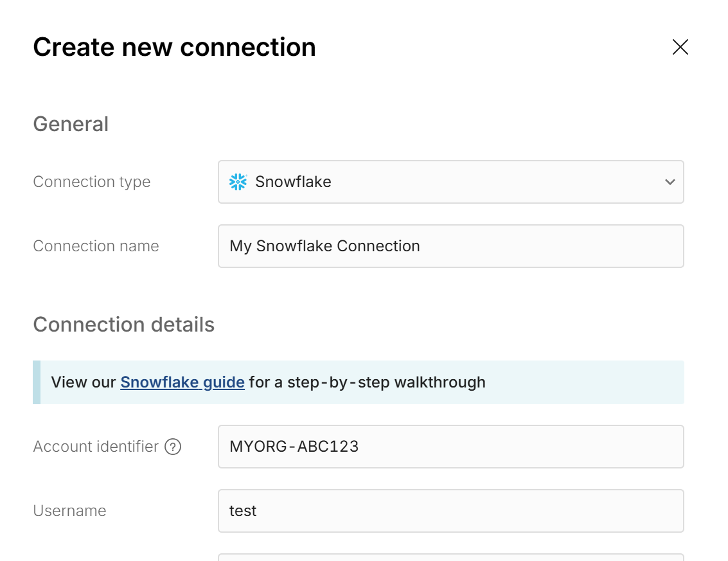728x561 pixels.
Task: Select the Connection name input field
Action: (450, 246)
